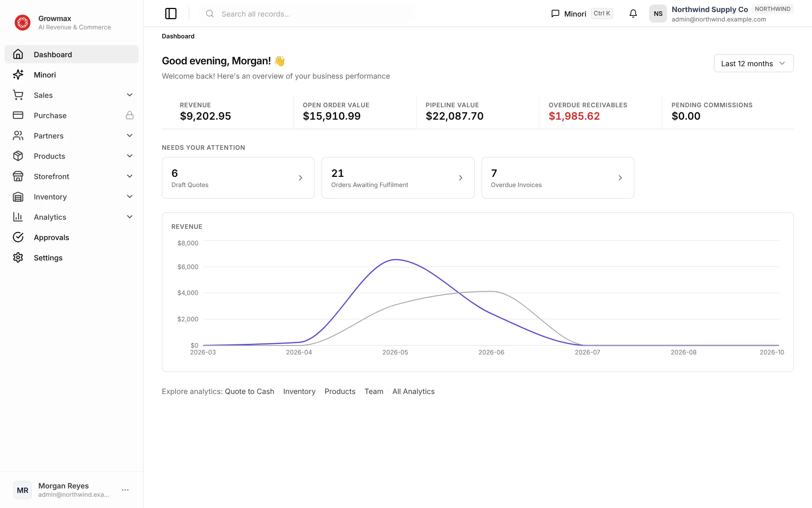Toggle the sidebar panel icon

171,14
